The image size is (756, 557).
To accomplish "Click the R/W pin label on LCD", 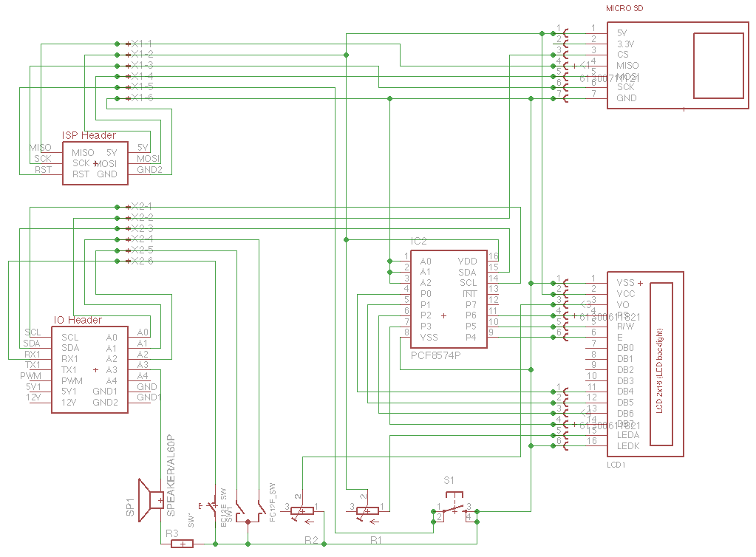I will click(x=625, y=327).
